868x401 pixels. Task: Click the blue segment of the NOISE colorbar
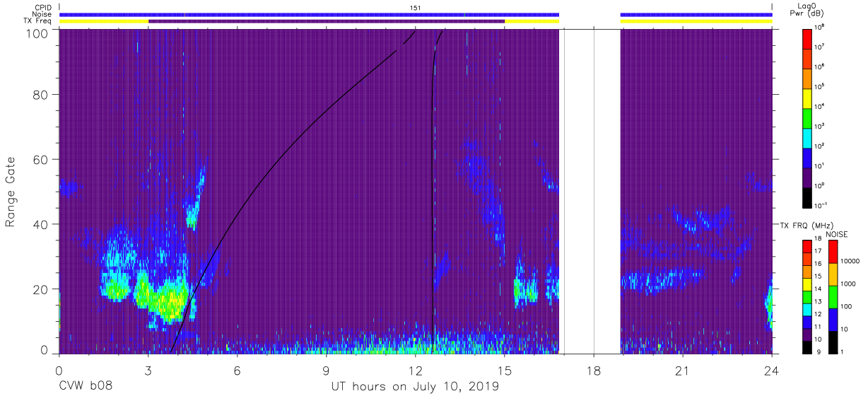(x=832, y=318)
